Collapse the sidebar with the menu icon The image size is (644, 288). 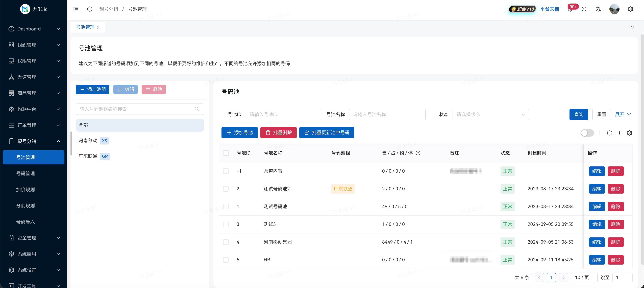75,9
